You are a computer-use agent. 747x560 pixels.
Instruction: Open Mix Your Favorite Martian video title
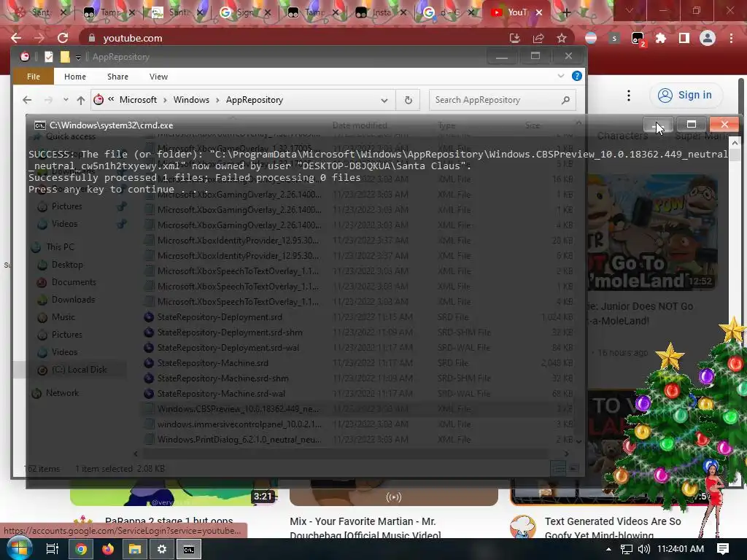(365, 528)
